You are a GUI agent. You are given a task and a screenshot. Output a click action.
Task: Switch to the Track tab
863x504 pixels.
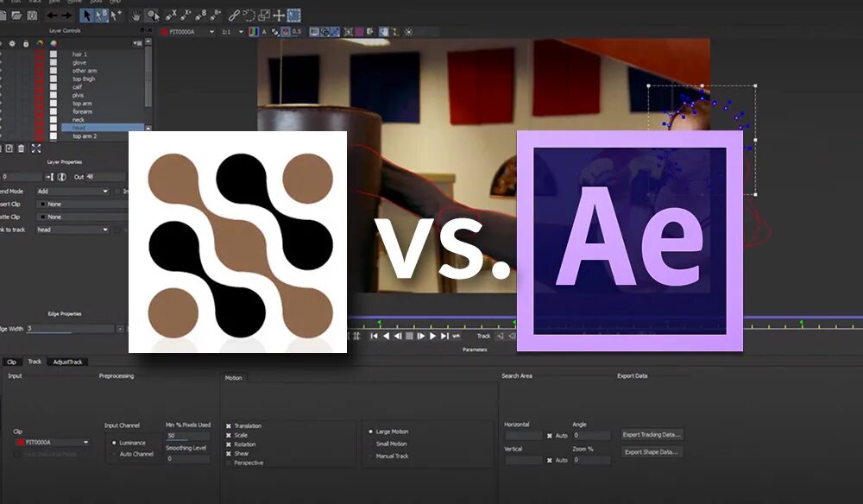pos(35,362)
